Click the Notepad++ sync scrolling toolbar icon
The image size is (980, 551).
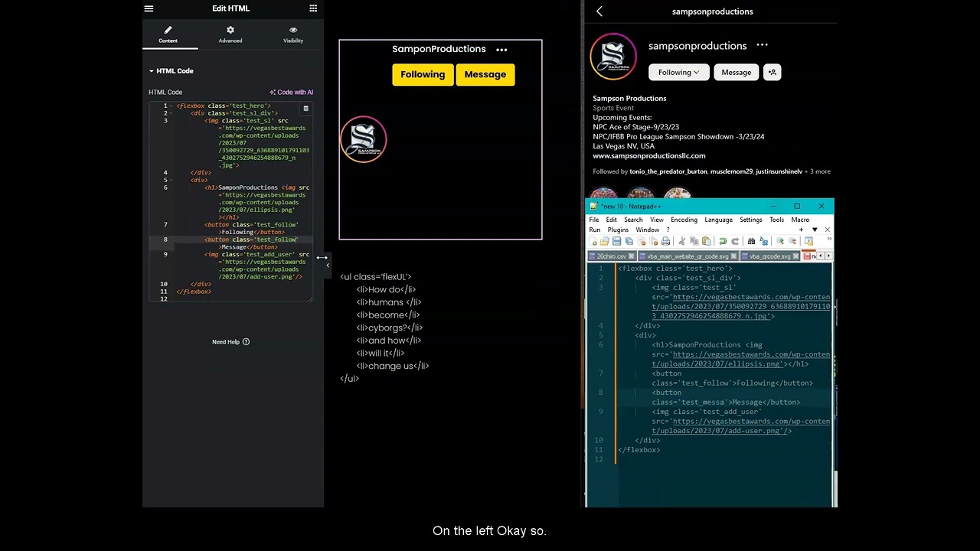(808, 241)
